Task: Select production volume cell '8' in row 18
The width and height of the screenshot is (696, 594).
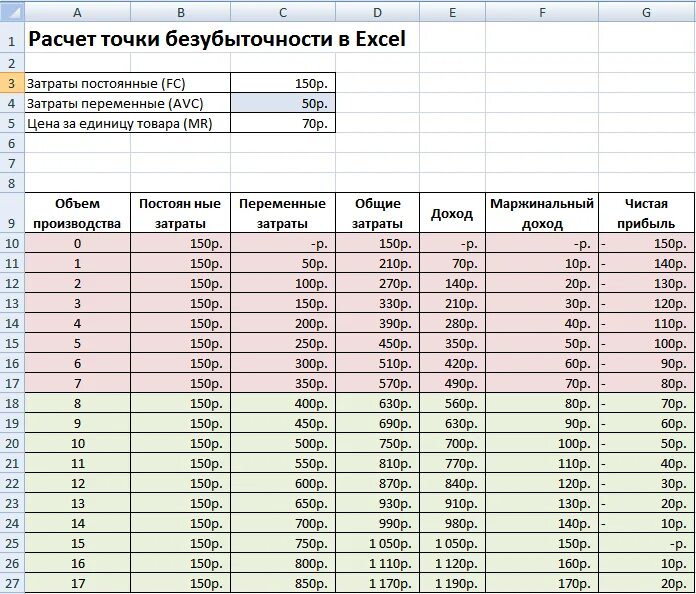Action: click(x=77, y=403)
